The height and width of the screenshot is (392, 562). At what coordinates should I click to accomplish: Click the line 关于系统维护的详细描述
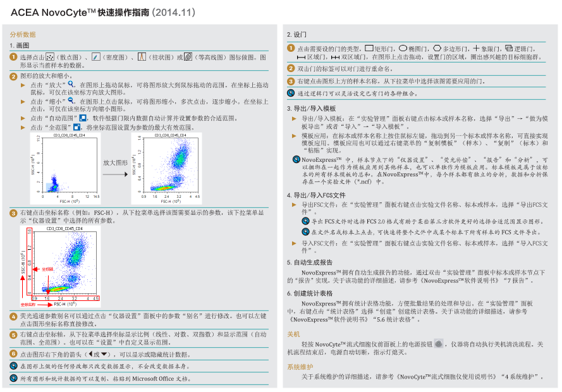tap(423, 377)
